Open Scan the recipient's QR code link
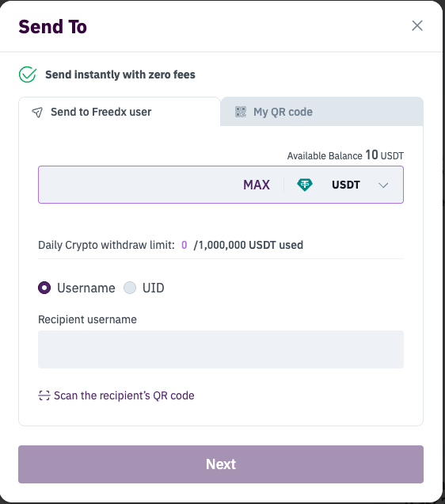 click(x=124, y=395)
